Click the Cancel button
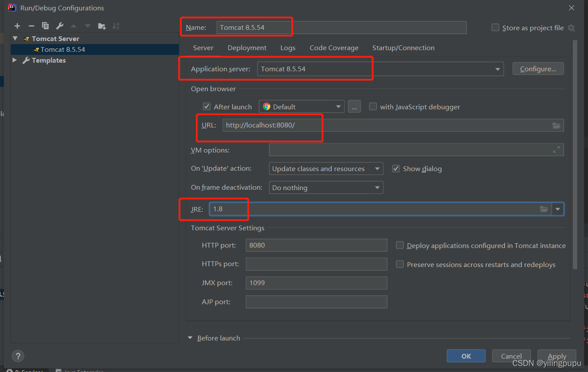588x372 pixels. click(511, 356)
